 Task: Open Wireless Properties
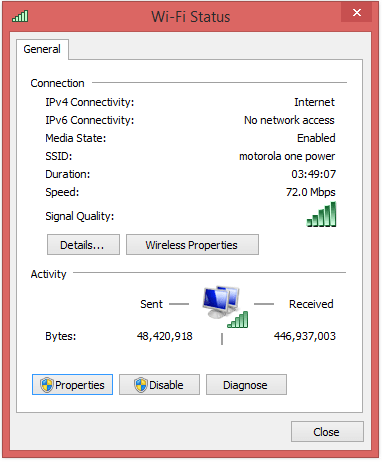pos(192,245)
